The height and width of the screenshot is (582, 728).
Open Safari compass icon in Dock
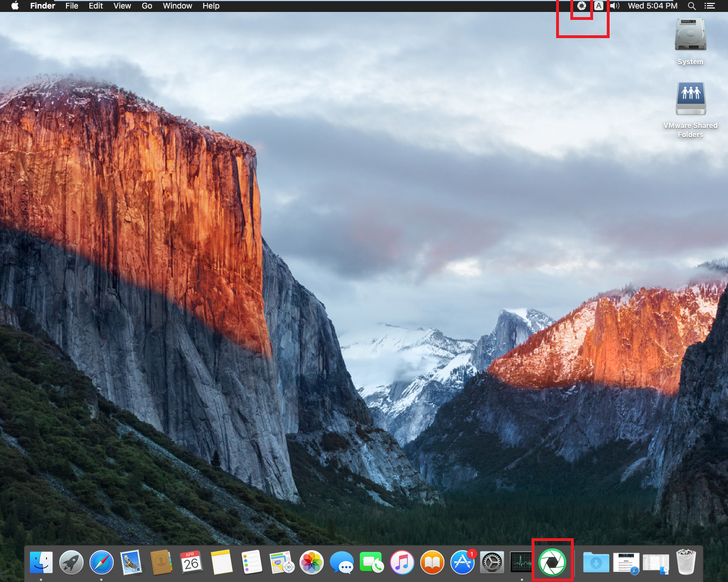click(x=101, y=563)
